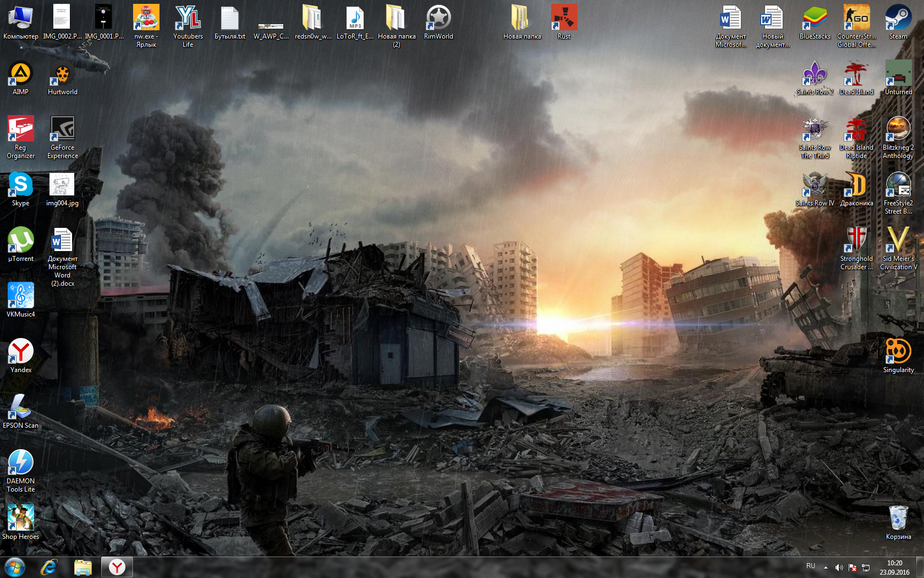Launch DAEMON Tools Lite shortcut
924x578 pixels.
pyautogui.click(x=21, y=471)
